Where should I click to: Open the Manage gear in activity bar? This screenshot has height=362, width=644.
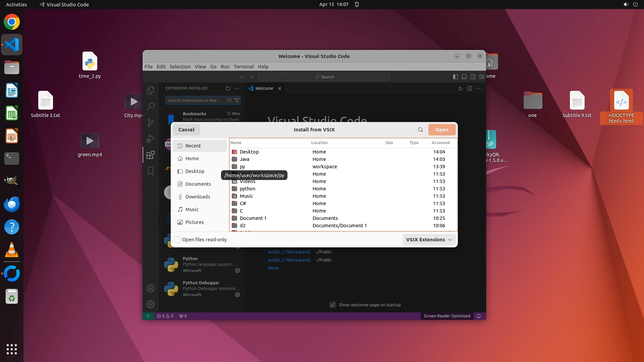tap(151, 304)
